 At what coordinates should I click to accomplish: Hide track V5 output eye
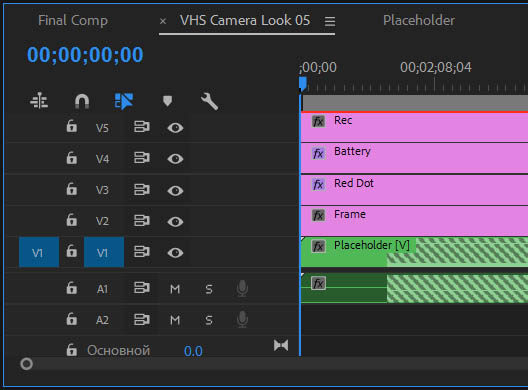[175, 128]
